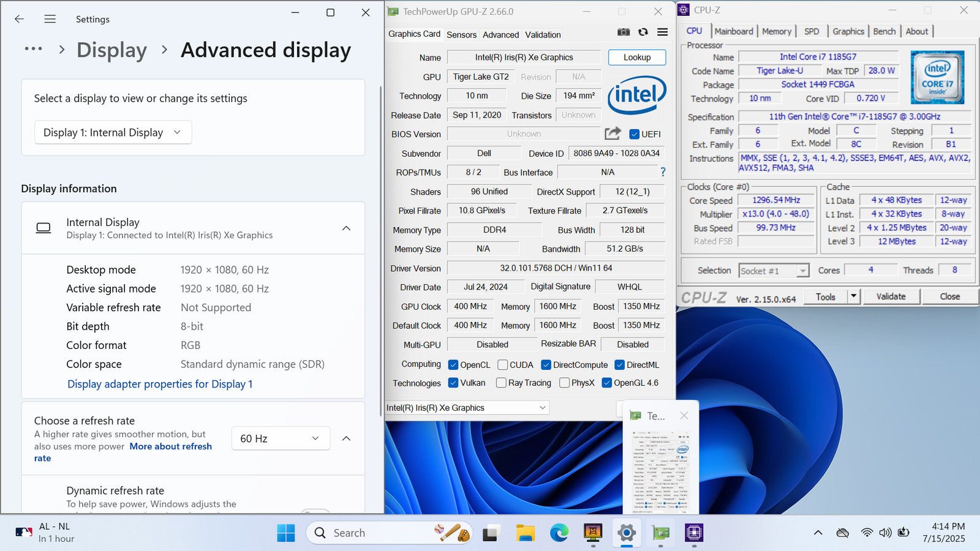
Task: Click the GPU-Z screenshot camera icon
Action: coord(623,32)
